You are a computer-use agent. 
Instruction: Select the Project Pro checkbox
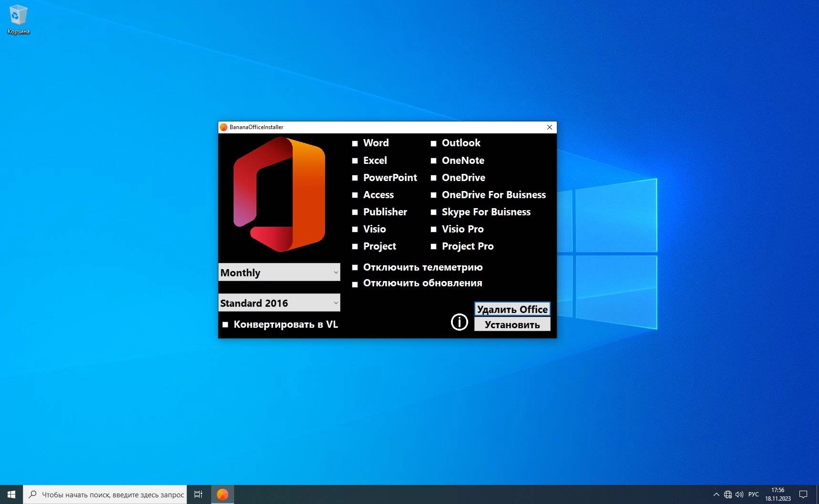[x=433, y=247]
